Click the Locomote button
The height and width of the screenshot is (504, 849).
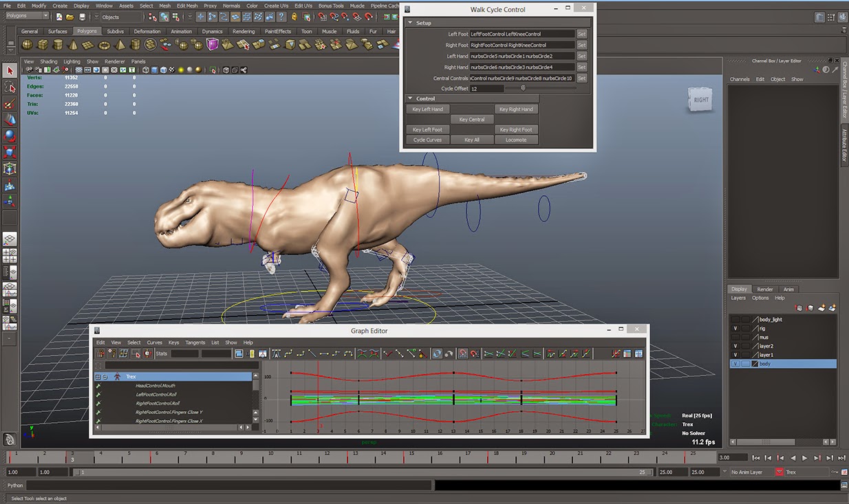tap(516, 140)
